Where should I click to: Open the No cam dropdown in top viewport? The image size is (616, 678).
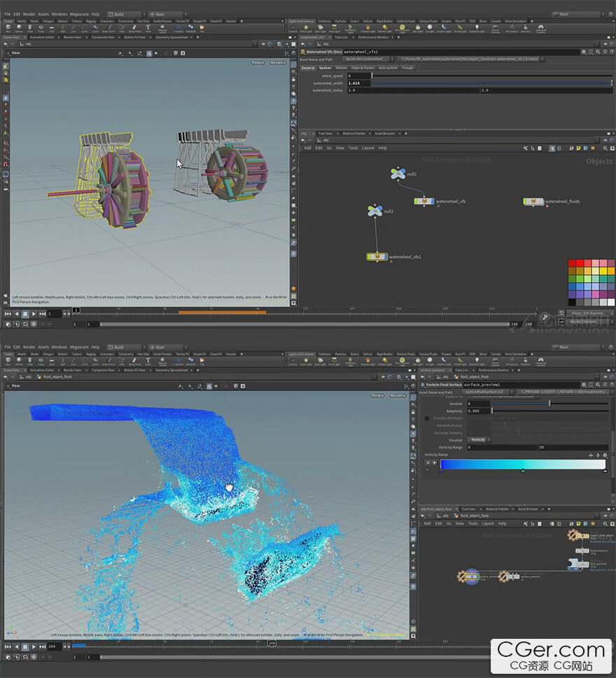[x=277, y=63]
